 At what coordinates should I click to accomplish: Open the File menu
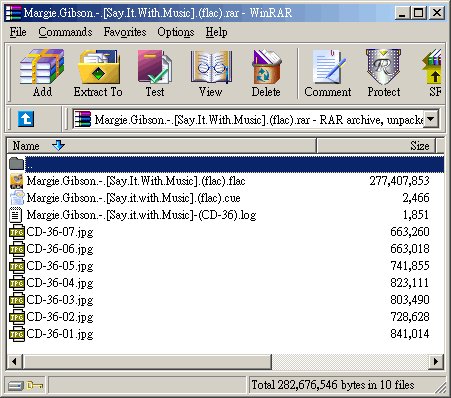pyautogui.click(x=18, y=32)
